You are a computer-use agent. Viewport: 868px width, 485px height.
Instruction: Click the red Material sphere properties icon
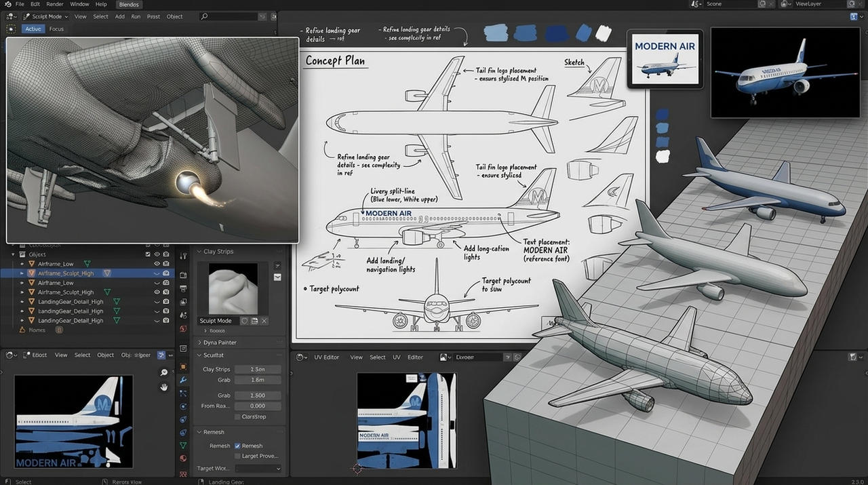[183, 459]
